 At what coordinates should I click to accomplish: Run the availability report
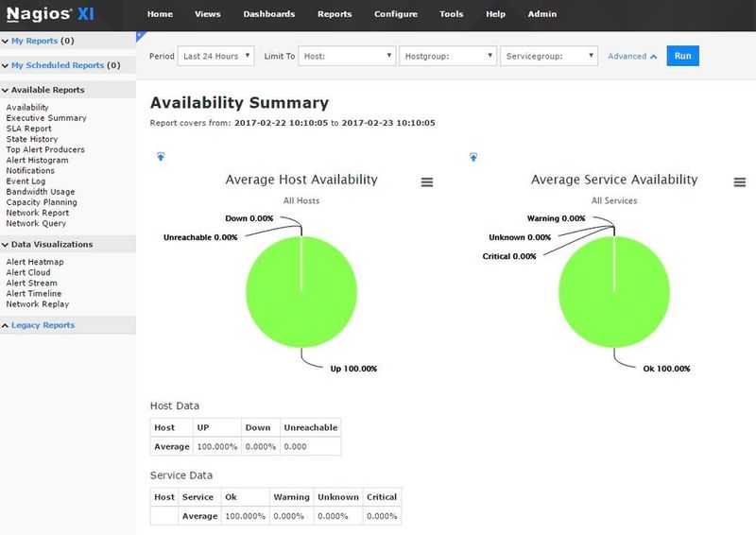click(x=682, y=56)
